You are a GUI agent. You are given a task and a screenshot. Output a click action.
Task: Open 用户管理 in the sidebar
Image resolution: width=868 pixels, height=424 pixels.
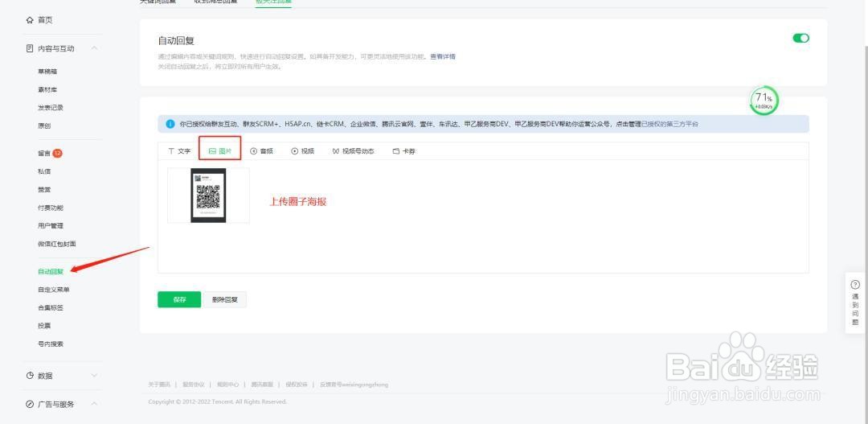[x=51, y=225]
